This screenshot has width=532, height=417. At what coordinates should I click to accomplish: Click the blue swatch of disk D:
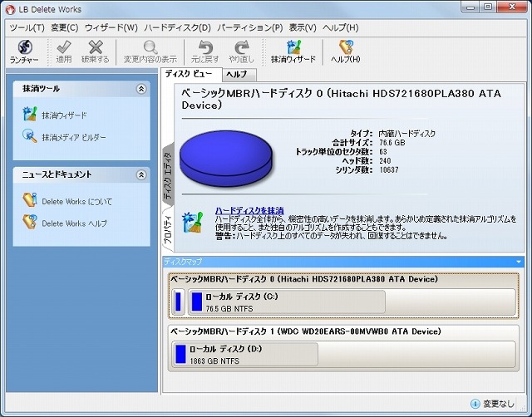(180, 354)
